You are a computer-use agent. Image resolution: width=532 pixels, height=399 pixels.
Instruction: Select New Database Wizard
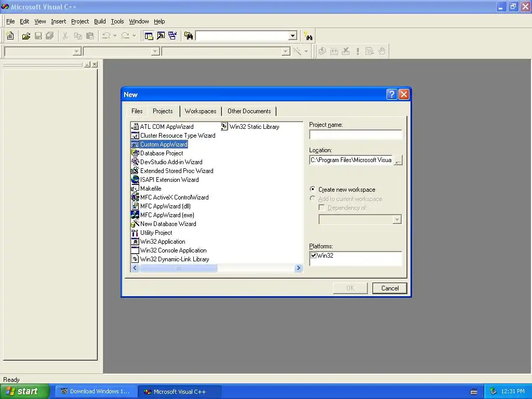tap(164, 223)
